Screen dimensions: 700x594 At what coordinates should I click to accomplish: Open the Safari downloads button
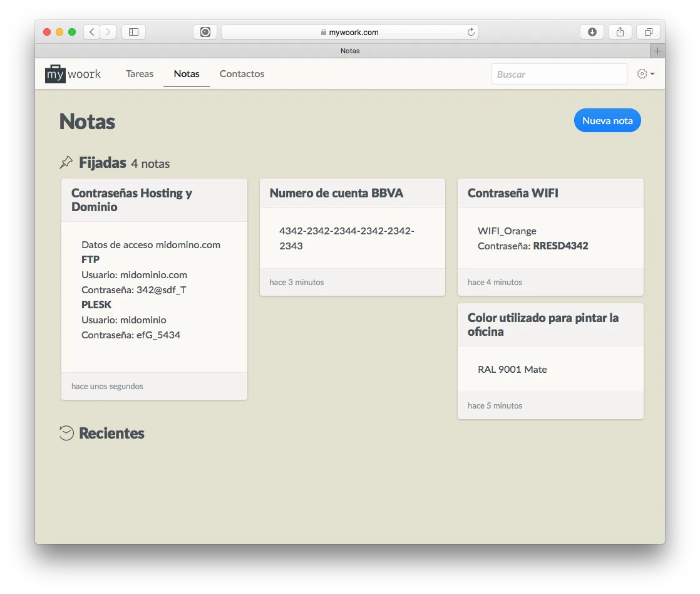(592, 32)
